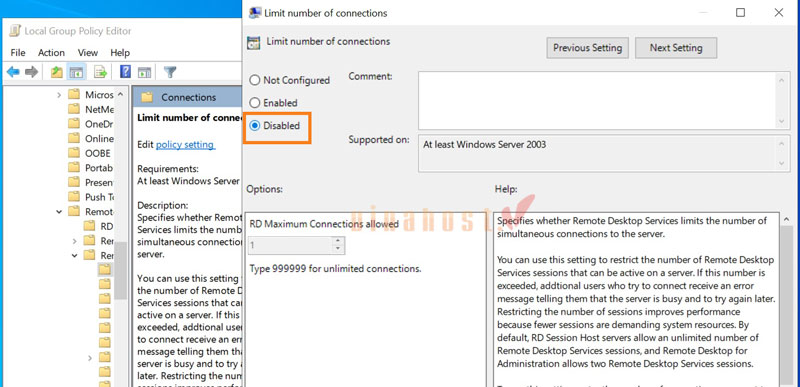Click the Export List toolbar icon
This screenshot has width=800, height=387.
100,72
